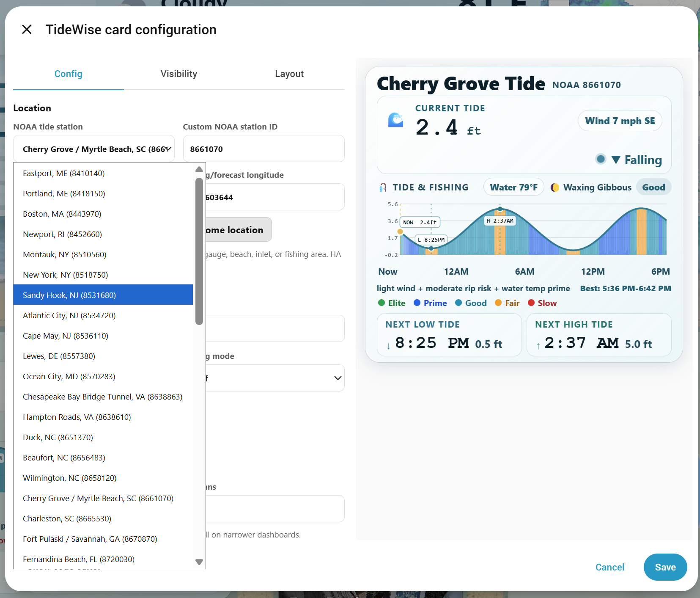Screen dimensions: 700x598
Task: Select Hampton Roads, VA (8638610)
Action: click(103, 417)
